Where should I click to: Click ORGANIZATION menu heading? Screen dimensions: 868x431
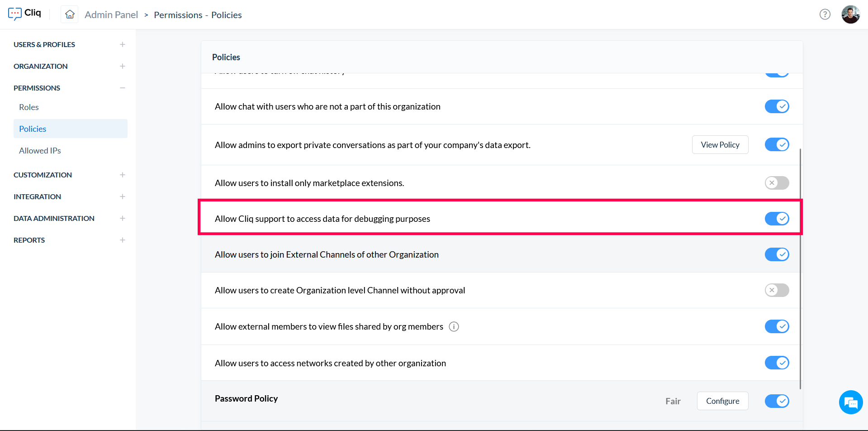coord(41,66)
